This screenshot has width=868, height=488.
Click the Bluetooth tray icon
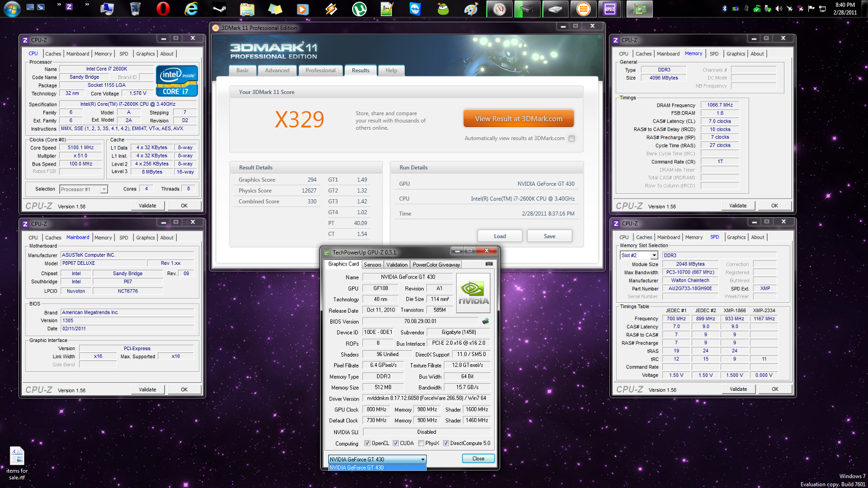click(725, 9)
